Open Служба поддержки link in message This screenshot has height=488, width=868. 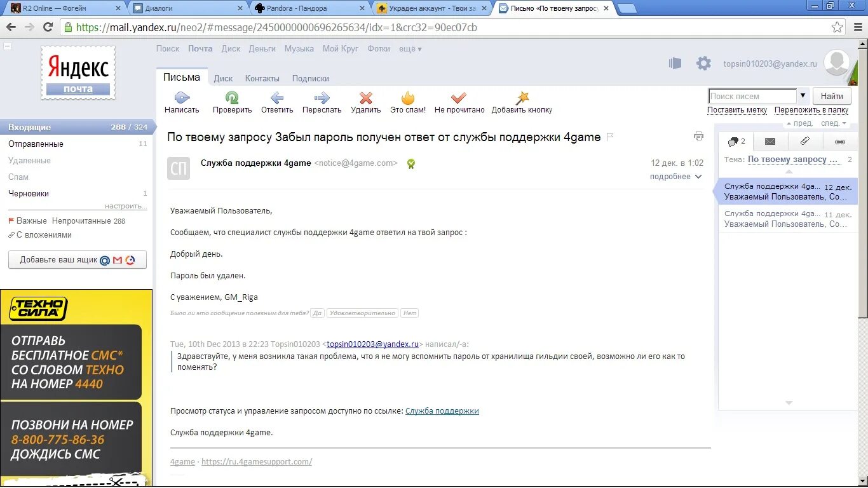pos(442,411)
